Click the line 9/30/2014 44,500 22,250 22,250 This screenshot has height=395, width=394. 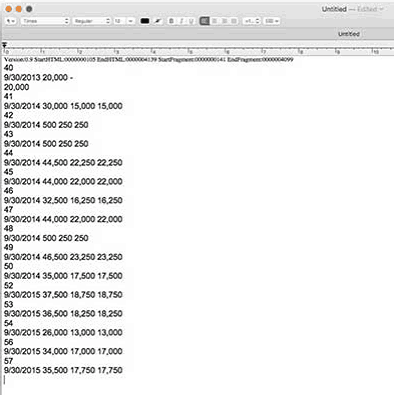click(63, 163)
